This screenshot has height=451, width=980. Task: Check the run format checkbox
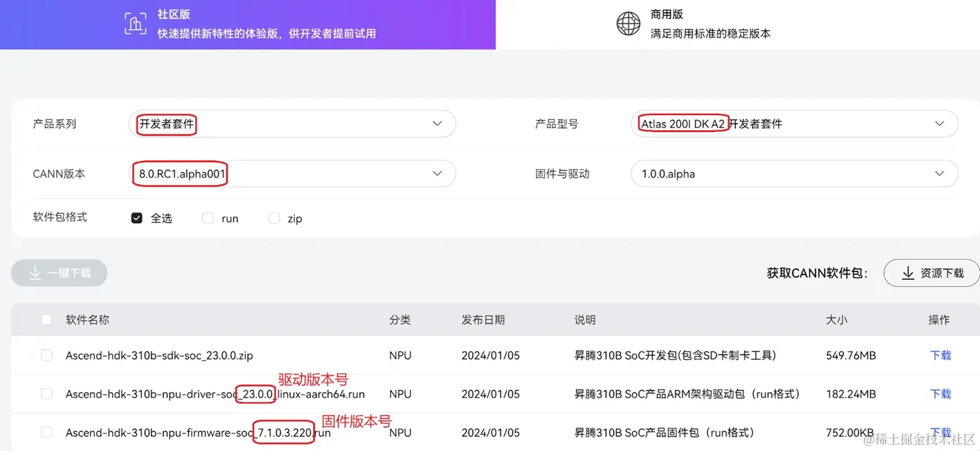208,218
